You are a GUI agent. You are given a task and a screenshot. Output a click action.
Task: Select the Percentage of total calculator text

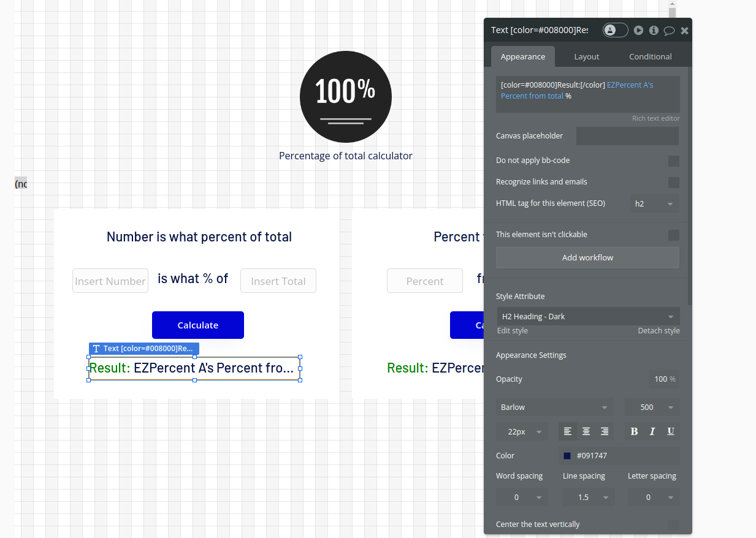click(346, 156)
